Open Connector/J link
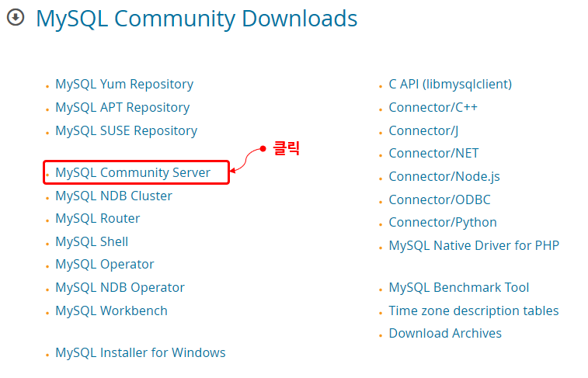Screen dimensions: 588x378 coord(423,130)
